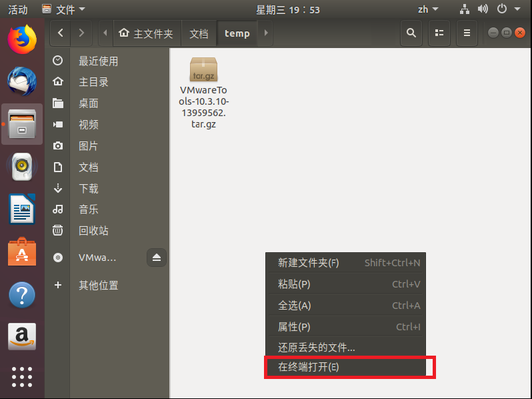Show applications grid in dock

coord(22,376)
